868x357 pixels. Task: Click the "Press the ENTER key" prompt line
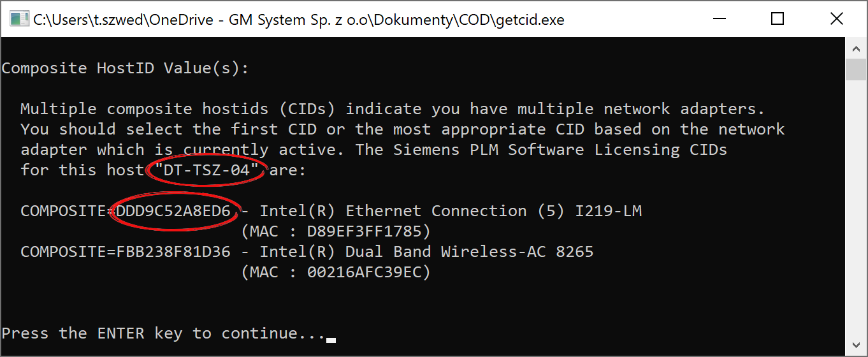point(163,333)
